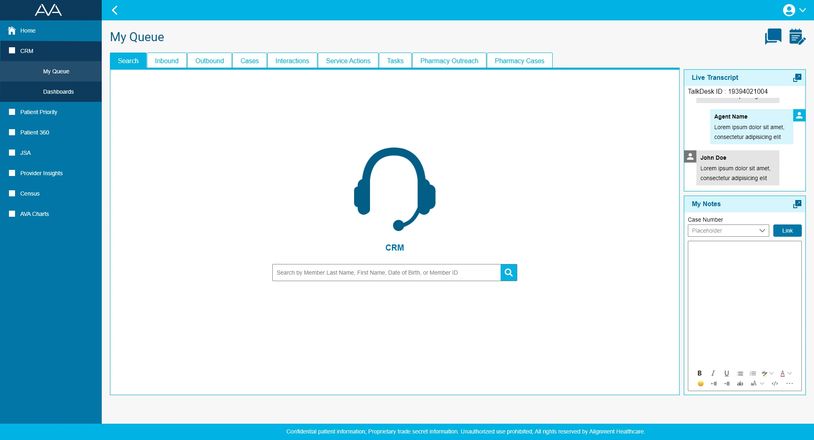Open Dashboards in the sidebar
The width and height of the screenshot is (814, 440).
[x=58, y=92]
